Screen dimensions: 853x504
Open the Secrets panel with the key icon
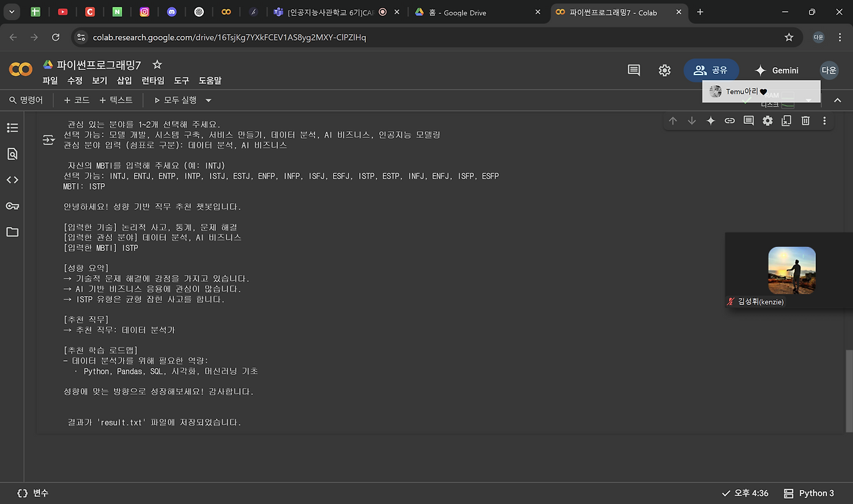click(x=12, y=206)
